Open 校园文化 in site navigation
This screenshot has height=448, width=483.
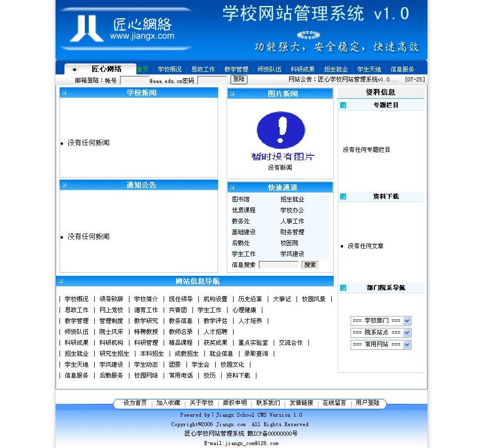232,365
